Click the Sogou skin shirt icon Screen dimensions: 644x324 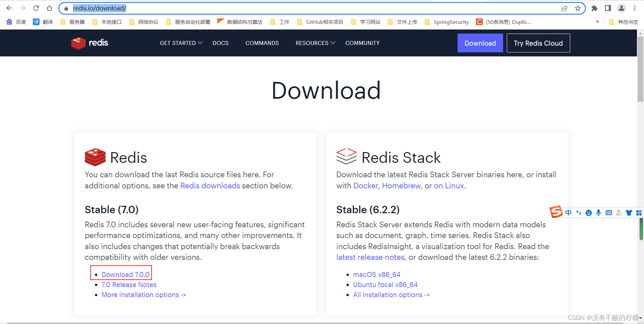coord(629,213)
